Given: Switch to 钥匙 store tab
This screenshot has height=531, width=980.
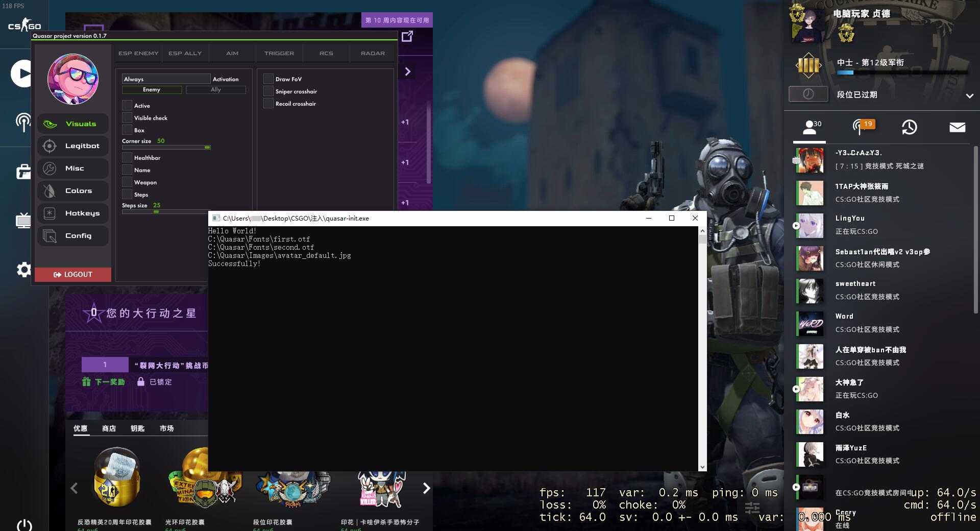Looking at the screenshot, I should (x=137, y=428).
